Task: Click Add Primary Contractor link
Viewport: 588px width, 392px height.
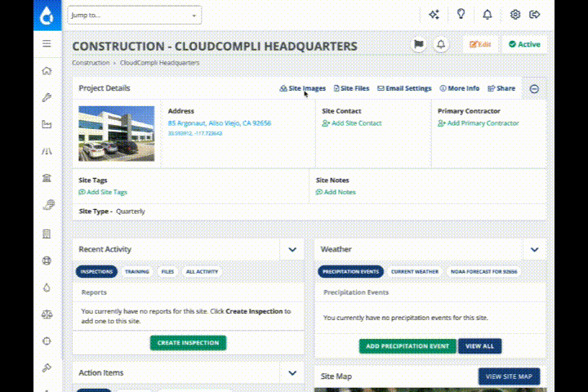Action: pyautogui.click(x=478, y=123)
